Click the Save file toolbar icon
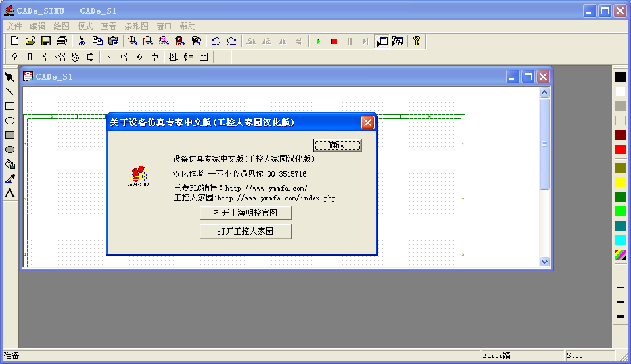This screenshot has height=364, width=631. coord(46,41)
